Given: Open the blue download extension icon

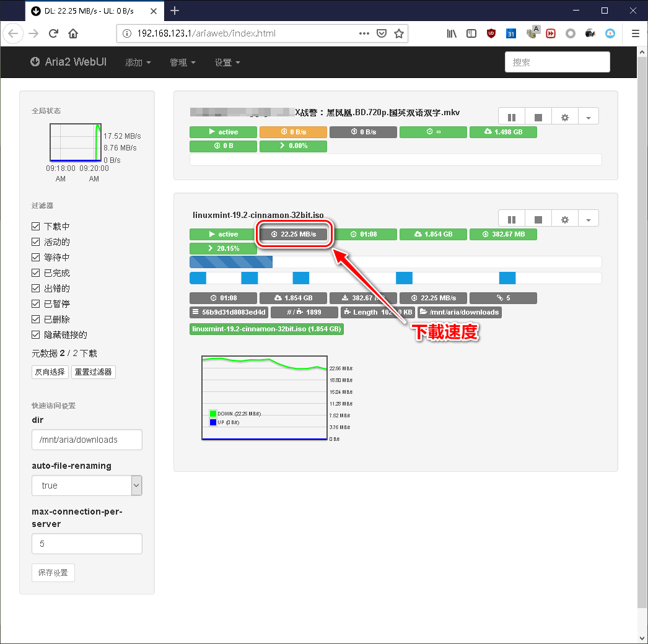Looking at the screenshot, I should [610, 33].
